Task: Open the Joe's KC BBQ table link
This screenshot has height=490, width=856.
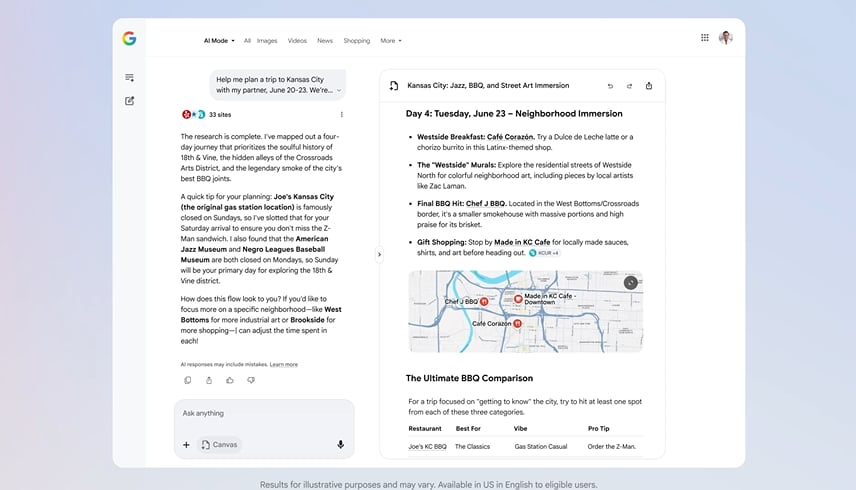Action: point(427,446)
